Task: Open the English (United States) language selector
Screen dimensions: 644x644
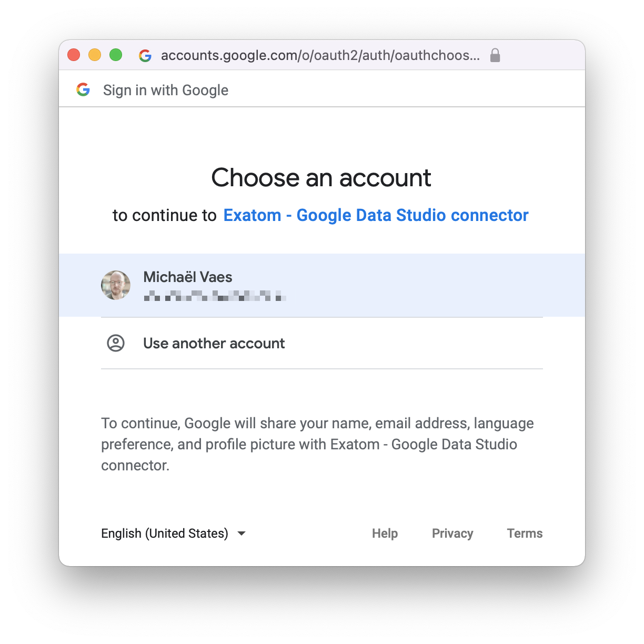Action: 174,534
